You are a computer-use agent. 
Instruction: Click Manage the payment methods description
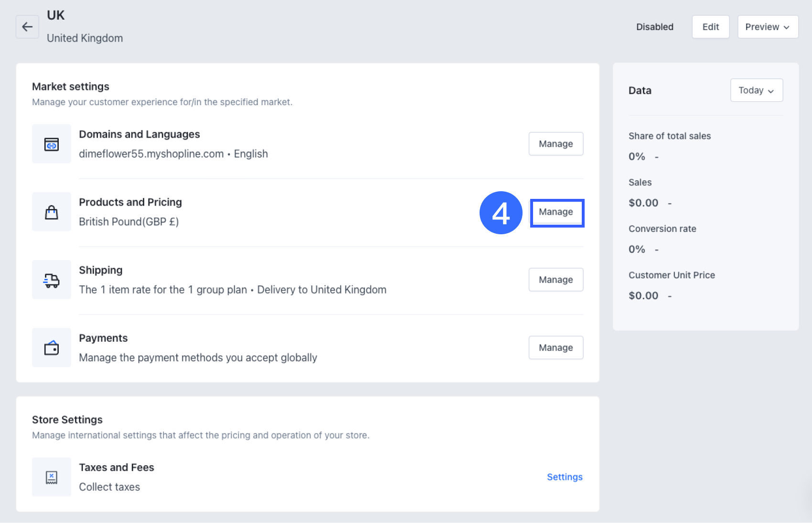[198, 358]
